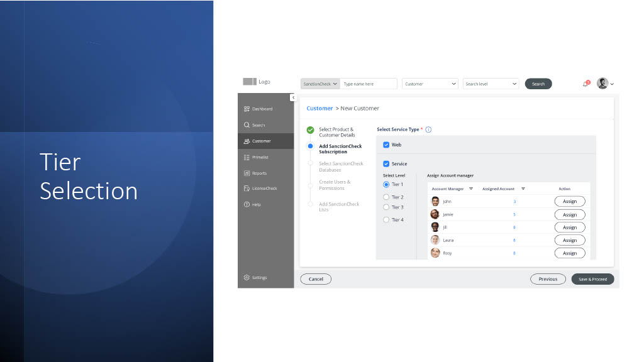Open the SanctionCheck product dropdown

(x=320, y=84)
